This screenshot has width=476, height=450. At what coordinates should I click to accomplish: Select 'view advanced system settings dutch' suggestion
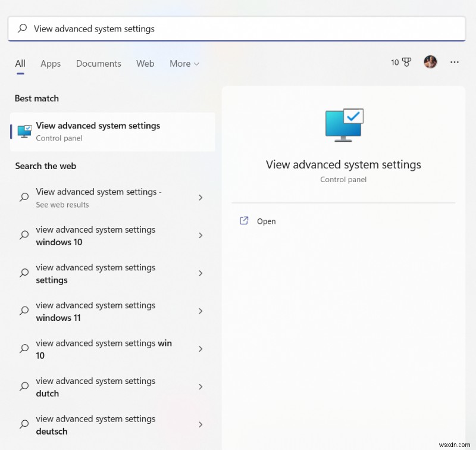click(112, 387)
